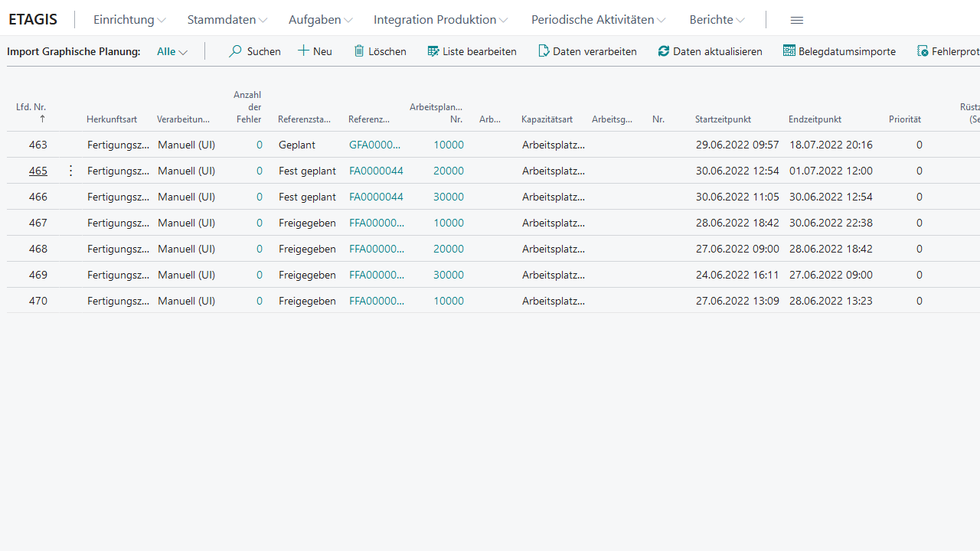
Task: Click end time 18.07.2022 20:16
Action: click(831, 145)
